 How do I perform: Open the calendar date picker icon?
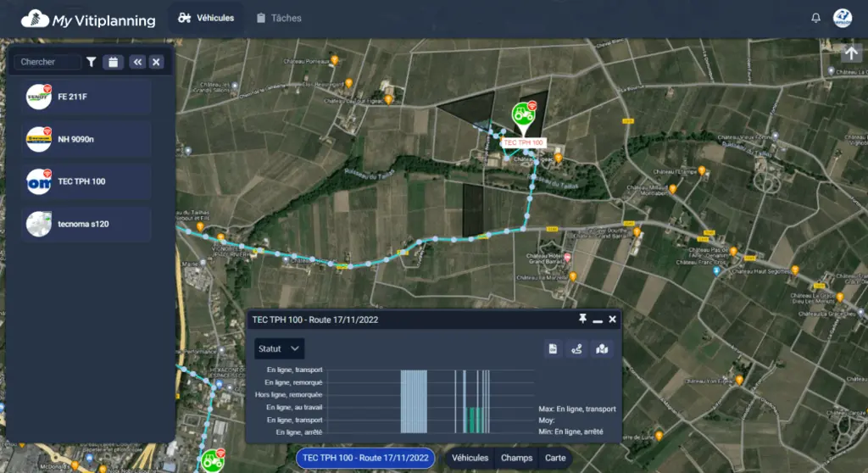tap(113, 62)
